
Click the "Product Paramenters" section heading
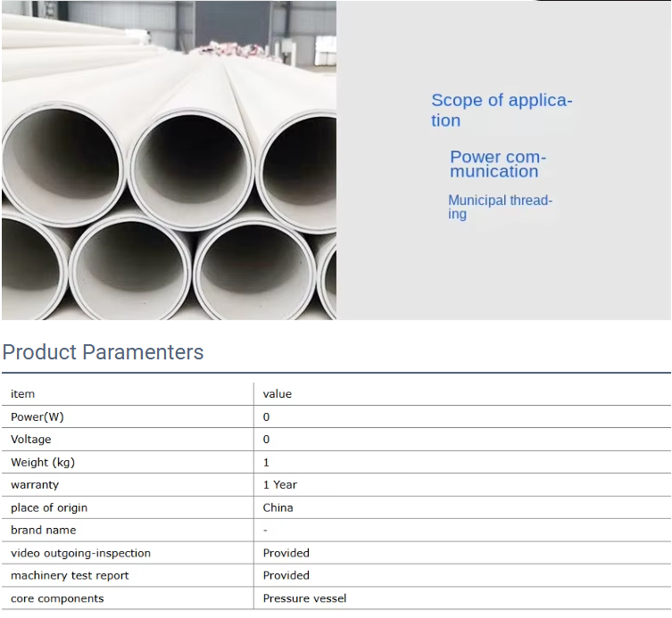click(x=103, y=352)
